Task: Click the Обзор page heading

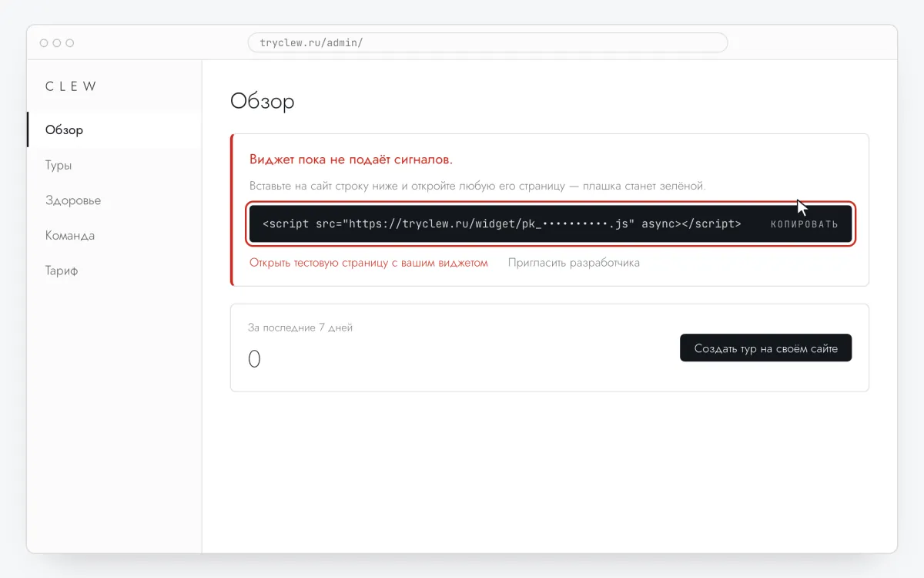Action: [263, 102]
